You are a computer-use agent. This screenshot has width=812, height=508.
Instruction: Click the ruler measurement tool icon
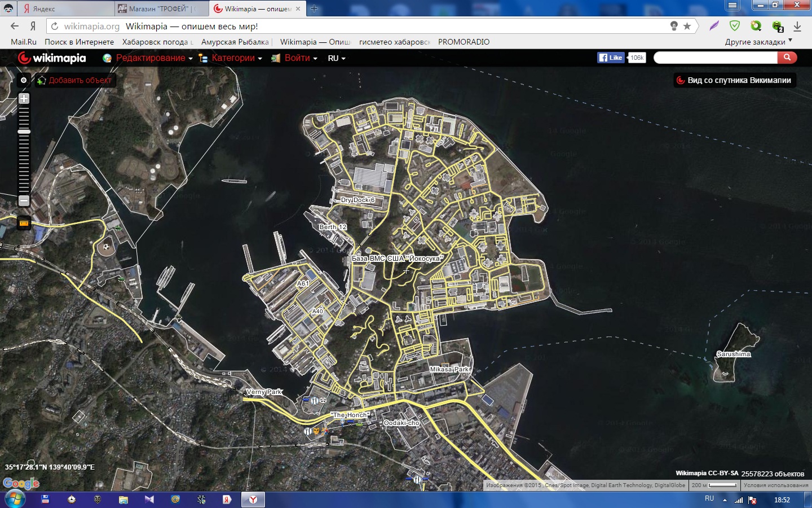pyautogui.click(x=24, y=222)
